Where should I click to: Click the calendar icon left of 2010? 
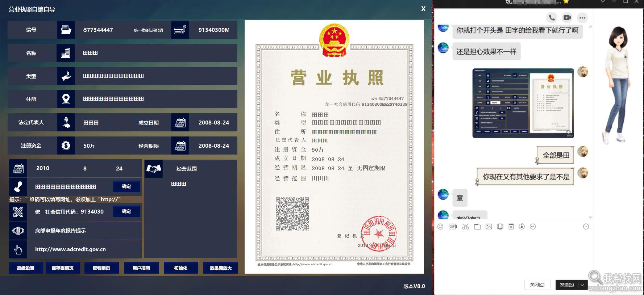coord(18,168)
